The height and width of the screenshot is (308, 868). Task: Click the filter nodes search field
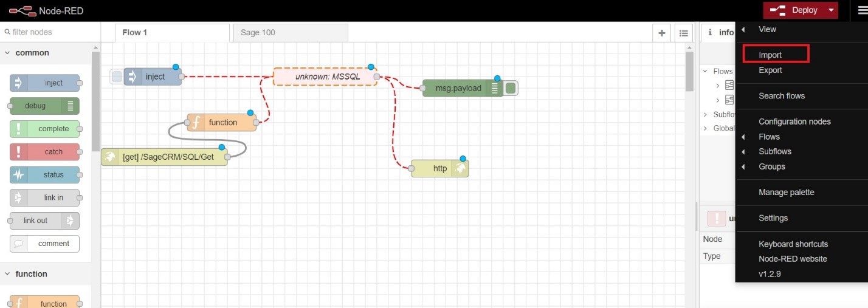click(x=49, y=32)
